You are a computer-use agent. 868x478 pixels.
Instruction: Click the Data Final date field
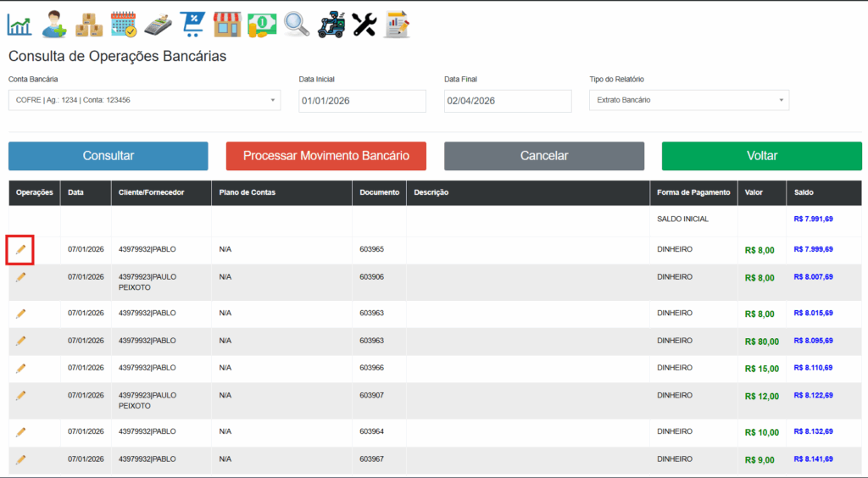pyautogui.click(x=507, y=101)
